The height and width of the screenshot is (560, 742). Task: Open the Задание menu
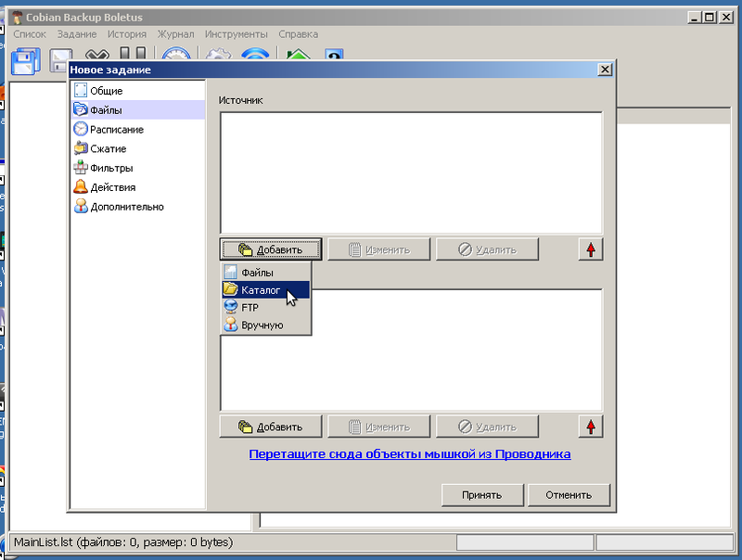(x=77, y=34)
